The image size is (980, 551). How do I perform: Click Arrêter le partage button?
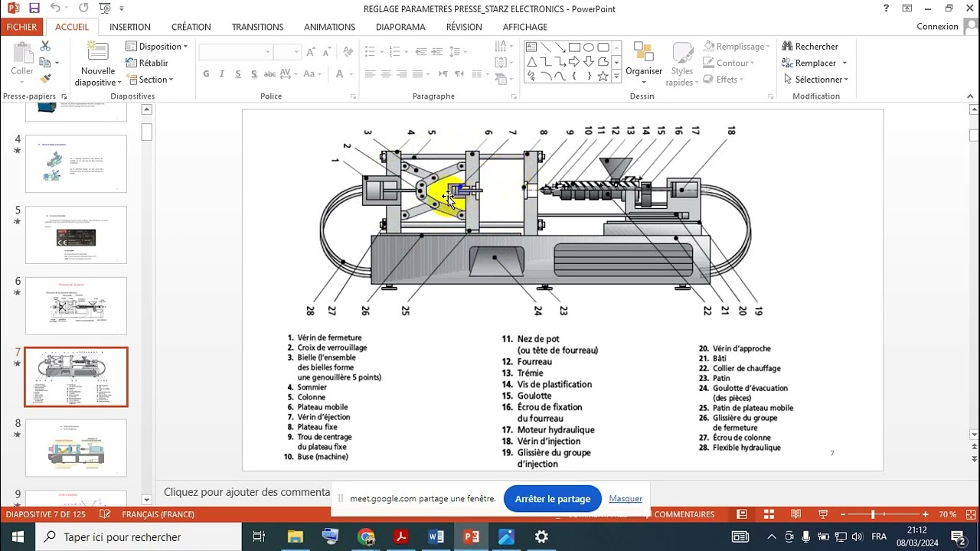point(553,499)
